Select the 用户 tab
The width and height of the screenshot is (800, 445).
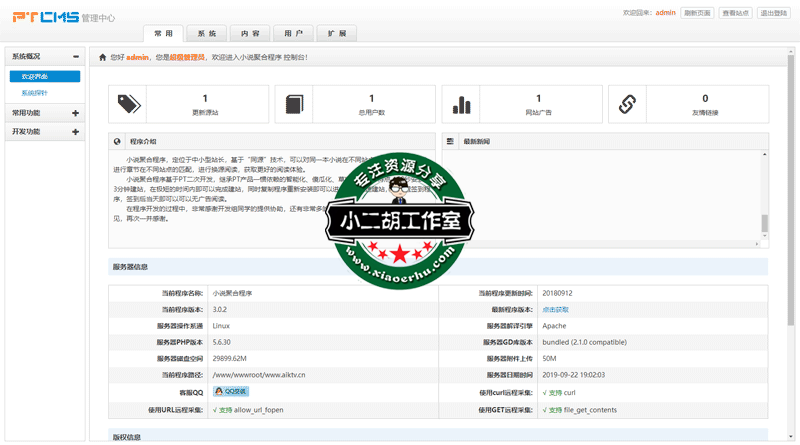point(293,33)
